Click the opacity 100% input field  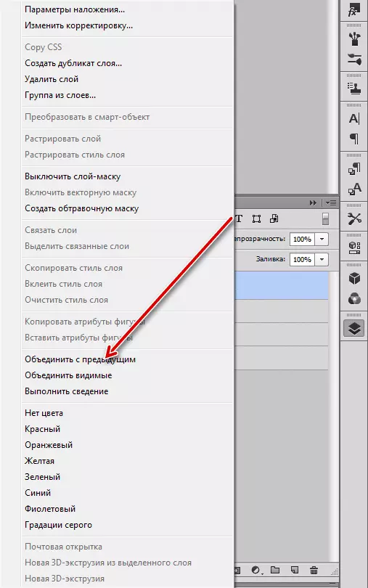point(303,240)
